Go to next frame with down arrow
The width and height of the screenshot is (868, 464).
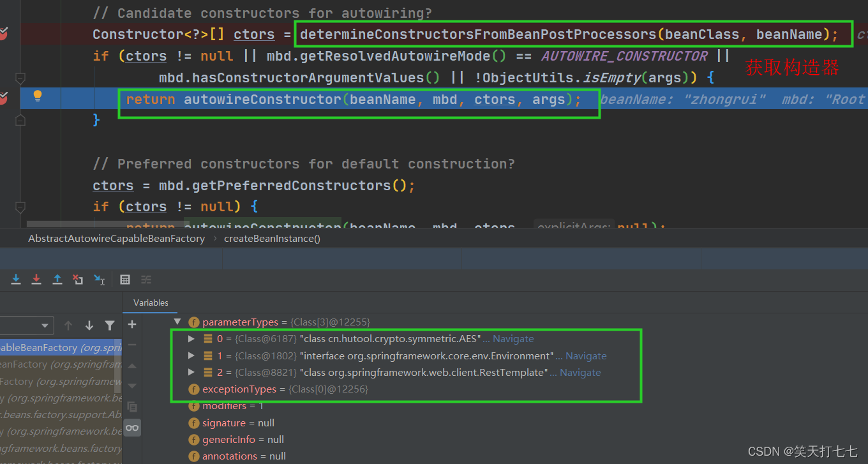click(x=89, y=326)
